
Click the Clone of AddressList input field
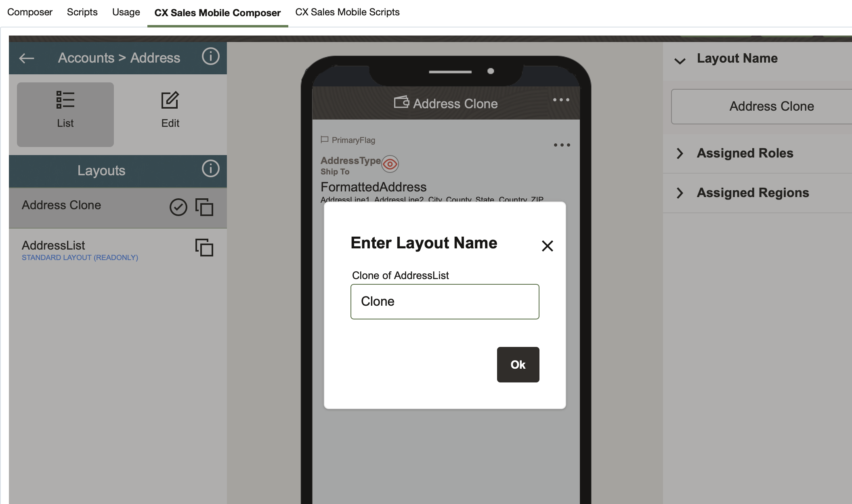point(445,302)
